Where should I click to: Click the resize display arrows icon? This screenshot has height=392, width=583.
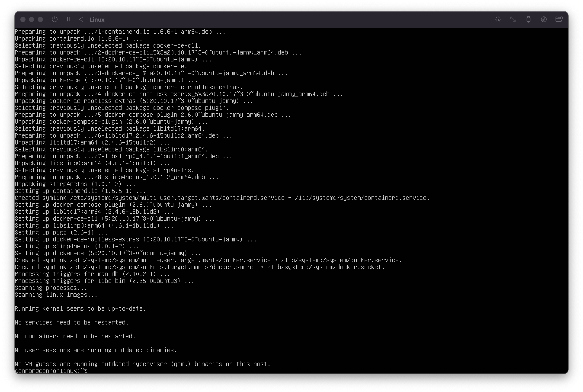click(513, 19)
